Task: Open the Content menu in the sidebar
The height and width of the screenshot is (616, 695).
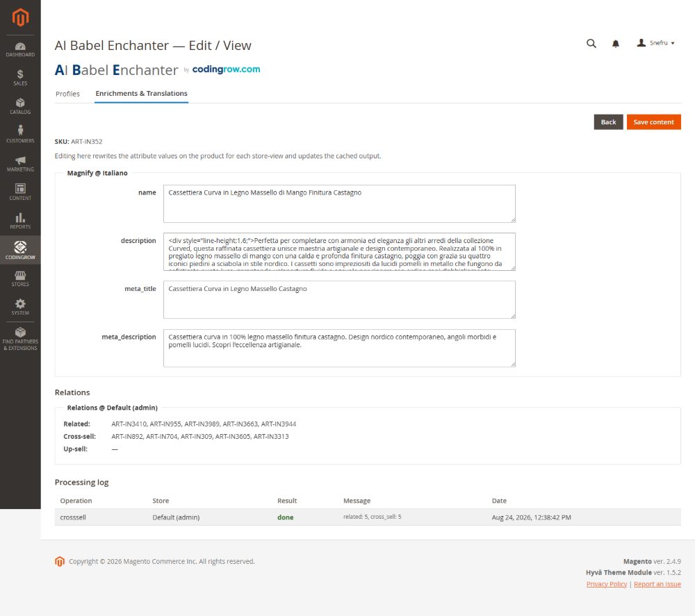Action: coord(20,192)
